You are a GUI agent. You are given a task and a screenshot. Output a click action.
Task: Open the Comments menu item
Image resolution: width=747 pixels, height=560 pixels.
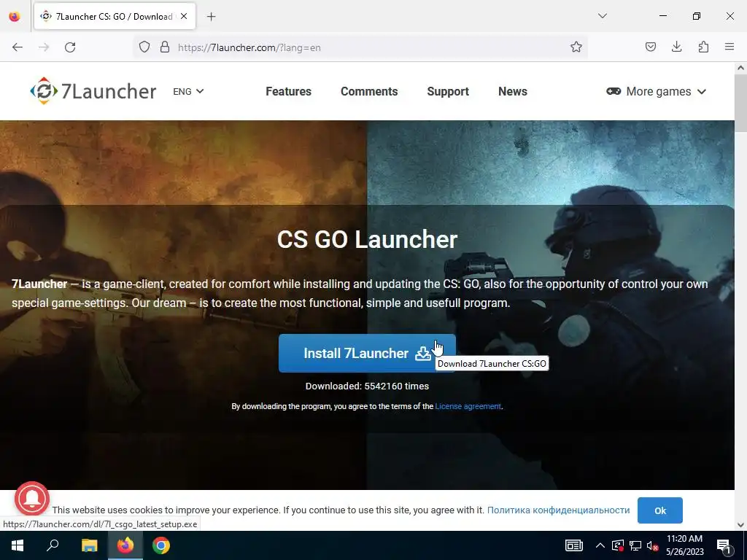[x=369, y=91]
